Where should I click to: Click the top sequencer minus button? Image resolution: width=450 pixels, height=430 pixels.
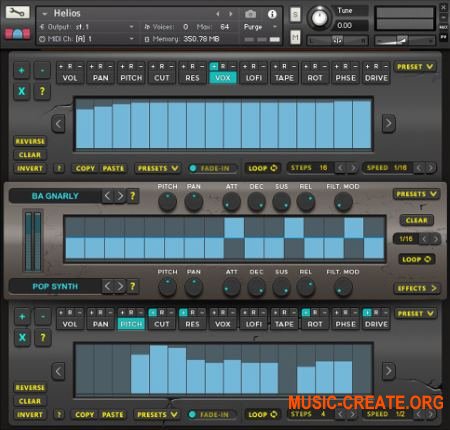(42, 70)
